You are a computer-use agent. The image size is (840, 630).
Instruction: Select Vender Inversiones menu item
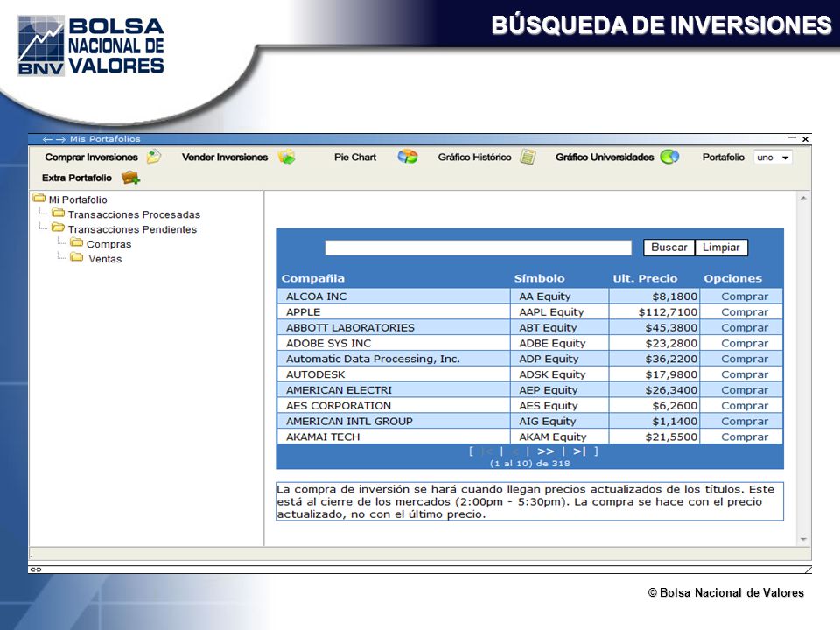coord(225,157)
